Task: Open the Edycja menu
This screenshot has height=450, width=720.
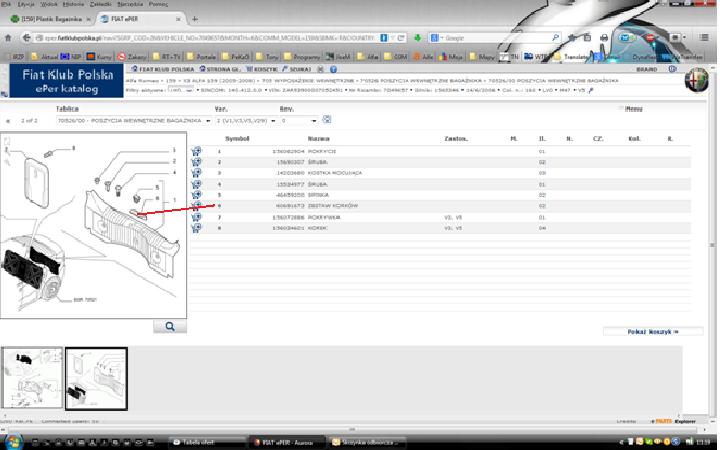Action: pyautogui.click(x=26, y=4)
